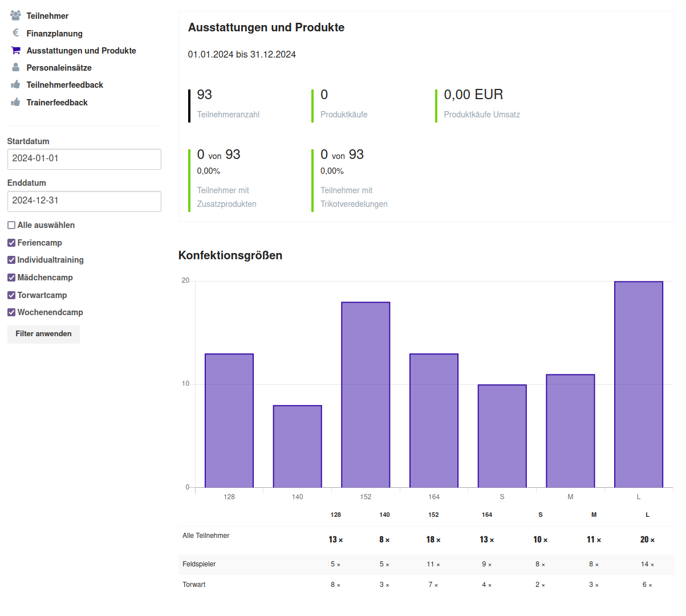Screen dimensions: 686x616
Task: Click the Konfektionsgrößen heading
Action: (230, 255)
